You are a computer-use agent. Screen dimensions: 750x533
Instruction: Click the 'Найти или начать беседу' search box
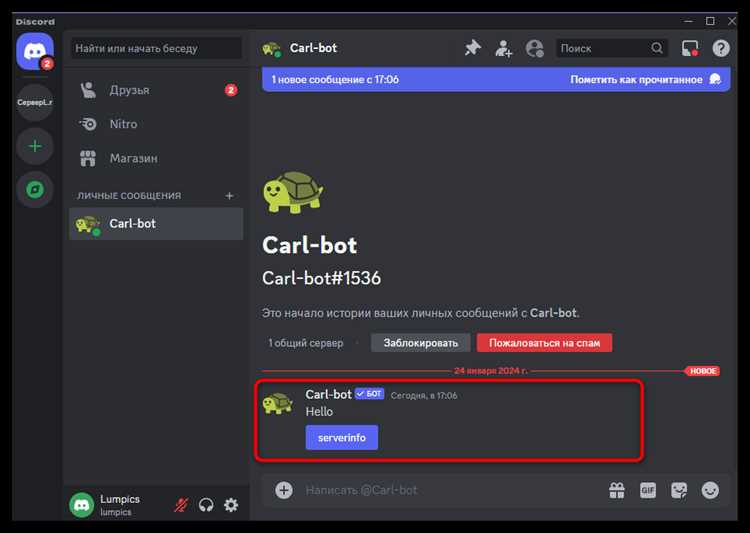tap(156, 48)
